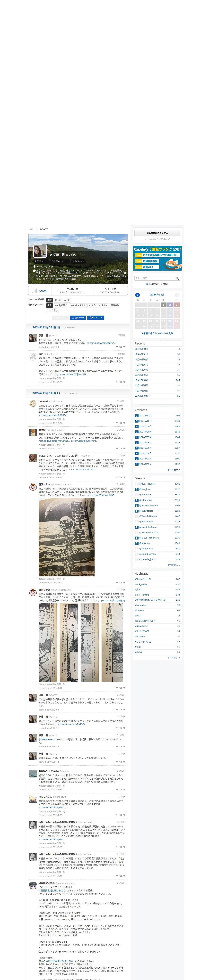Image resolution: width=210 pixels, height=980 pixels.
Task: Select the OR検索 radio button
Action: tap(159, 284)
